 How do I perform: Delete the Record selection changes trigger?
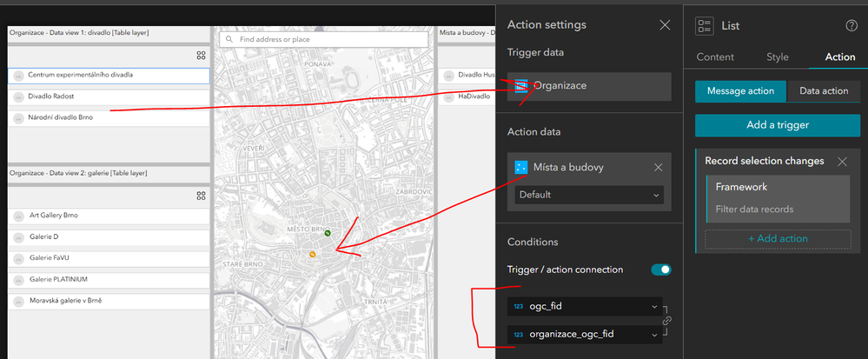click(x=842, y=161)
